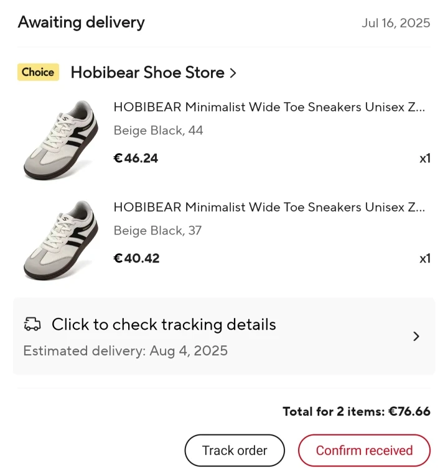The height and width of the screenshot is (476, 448).
Task: Select the Beige Black, 44 variant text
Action: [x=158, y=131]
